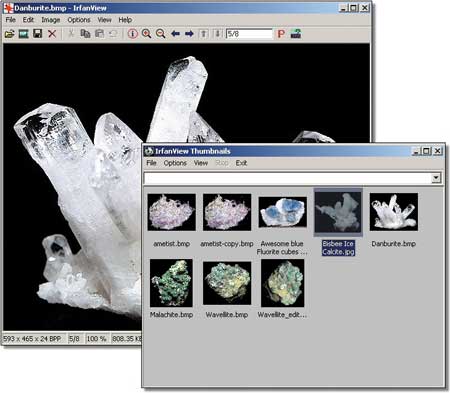Open the Help menu
The width and height of the screenshot is (450, 393).
[125, 20]
